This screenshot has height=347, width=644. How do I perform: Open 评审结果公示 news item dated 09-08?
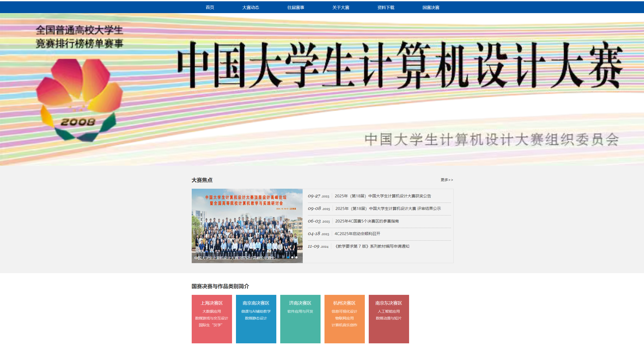point(388,209)
